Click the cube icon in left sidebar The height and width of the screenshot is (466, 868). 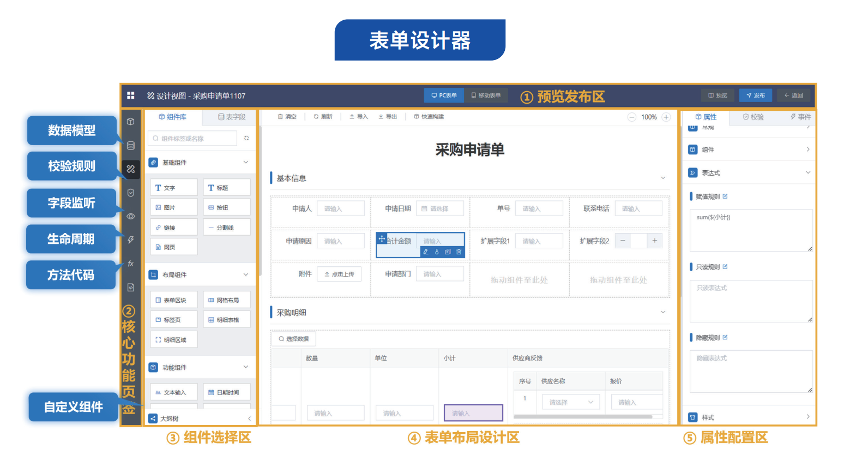pos(131,122)
